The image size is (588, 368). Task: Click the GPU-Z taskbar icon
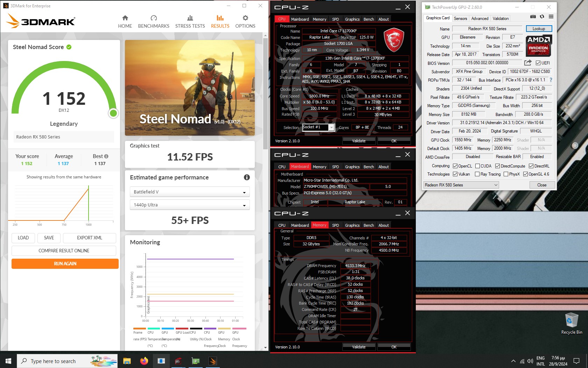click(x=195, y=361)
